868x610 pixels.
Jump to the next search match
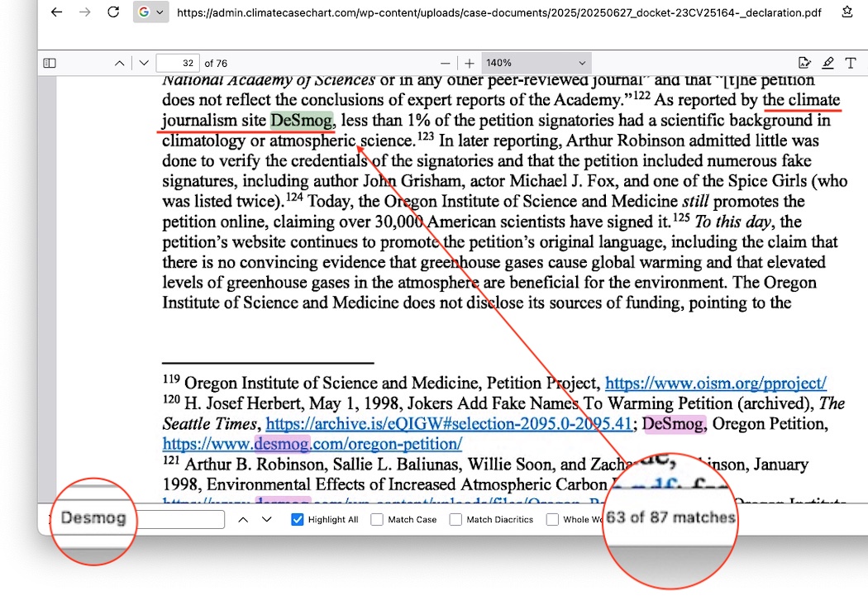(266, 520)
